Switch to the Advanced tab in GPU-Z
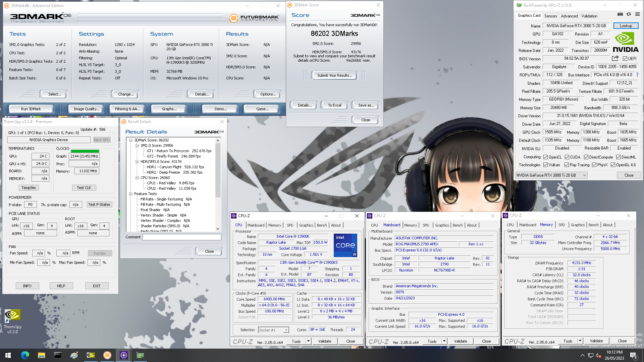Viewport: 644px width, 362px height. tap(569, 16)
